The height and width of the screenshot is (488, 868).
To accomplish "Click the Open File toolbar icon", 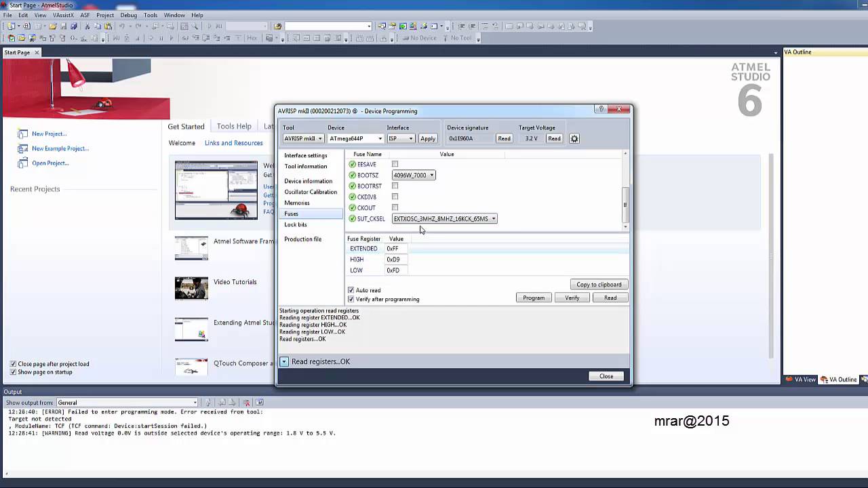I will coord(53,26).
